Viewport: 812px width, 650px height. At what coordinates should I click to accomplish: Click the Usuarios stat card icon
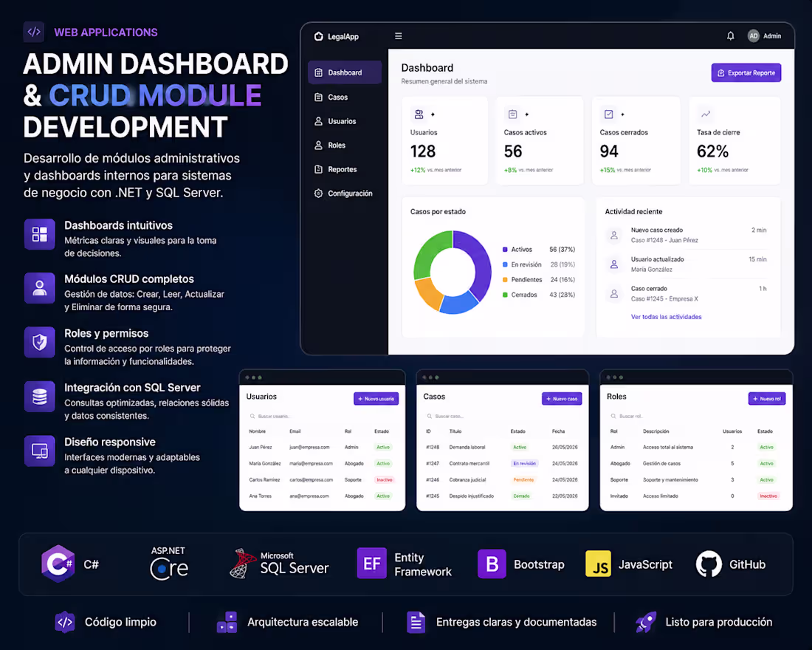click(419, 114)
